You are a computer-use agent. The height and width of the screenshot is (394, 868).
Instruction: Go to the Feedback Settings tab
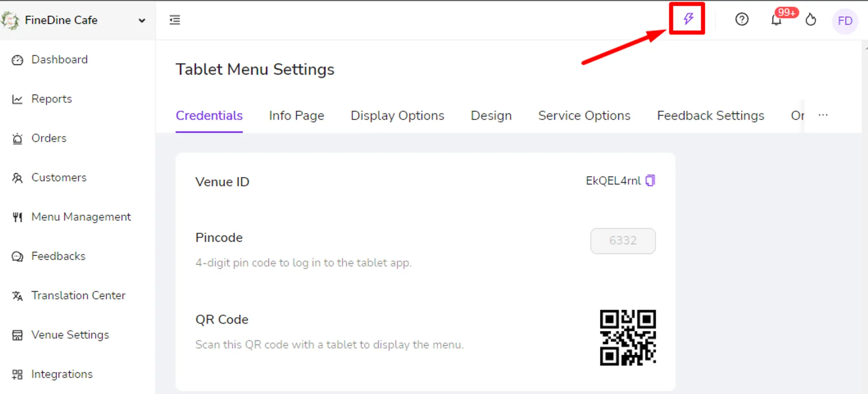click(710, 116)
